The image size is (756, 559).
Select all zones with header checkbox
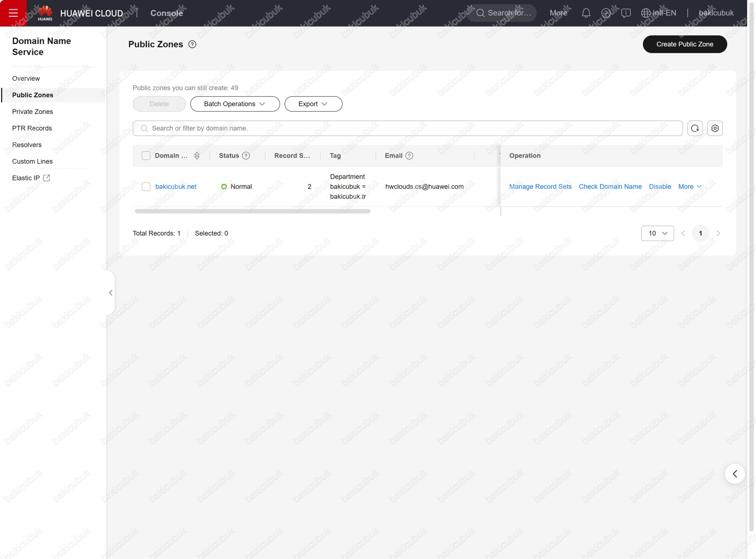[x=146, y=156]
